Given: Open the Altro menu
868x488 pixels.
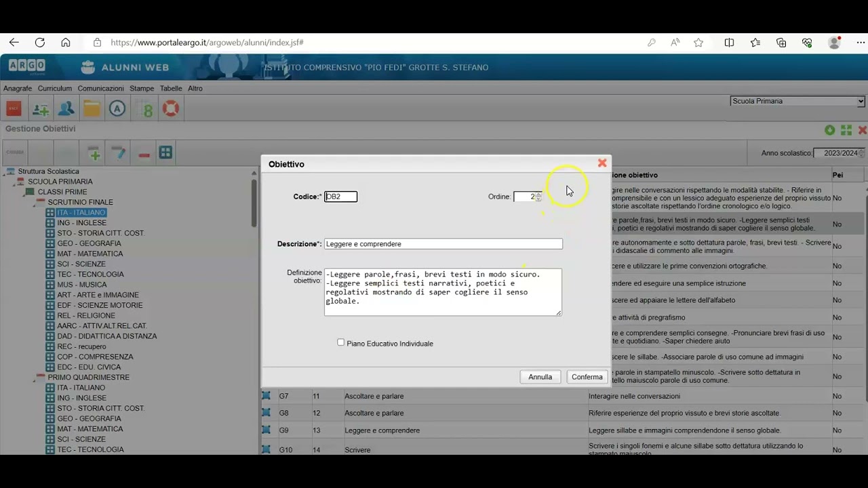Looking at the screenshot, I should 195,88.
